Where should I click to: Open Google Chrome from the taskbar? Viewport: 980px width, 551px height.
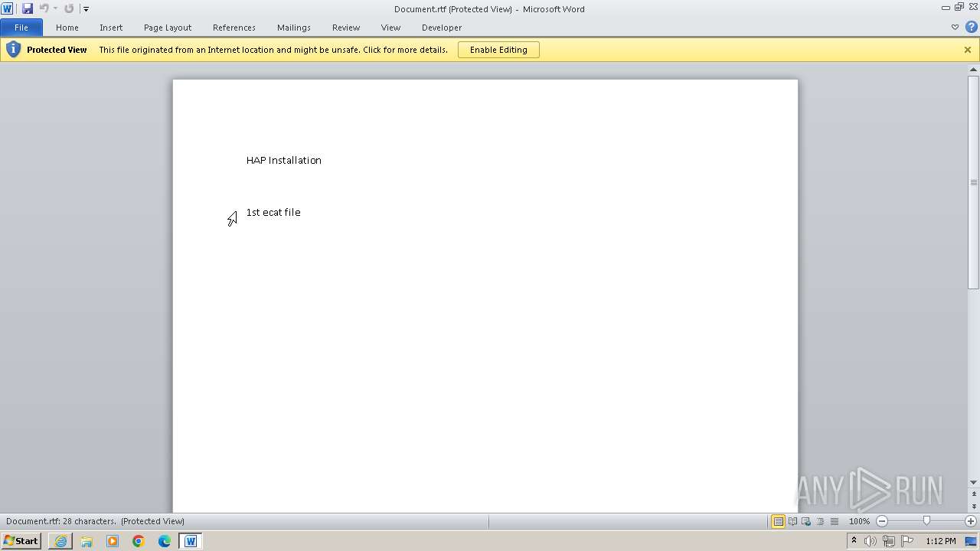tap(139, 541)
